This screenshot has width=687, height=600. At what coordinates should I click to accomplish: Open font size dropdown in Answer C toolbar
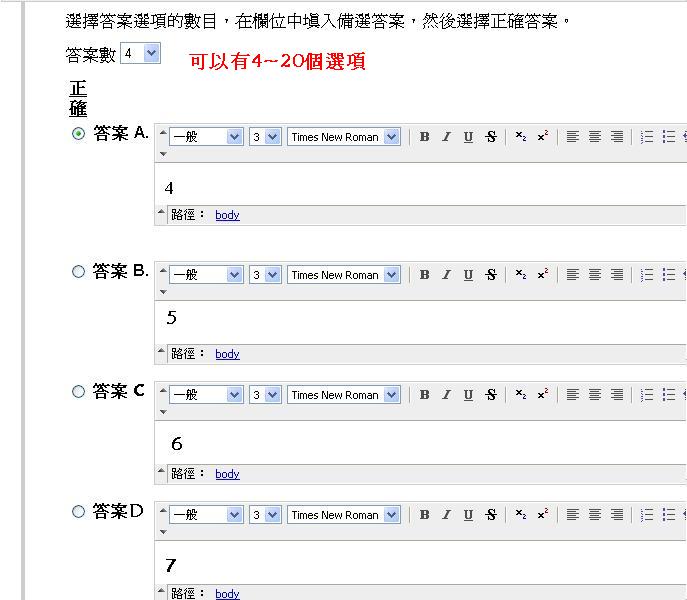(x=265, y=395)
